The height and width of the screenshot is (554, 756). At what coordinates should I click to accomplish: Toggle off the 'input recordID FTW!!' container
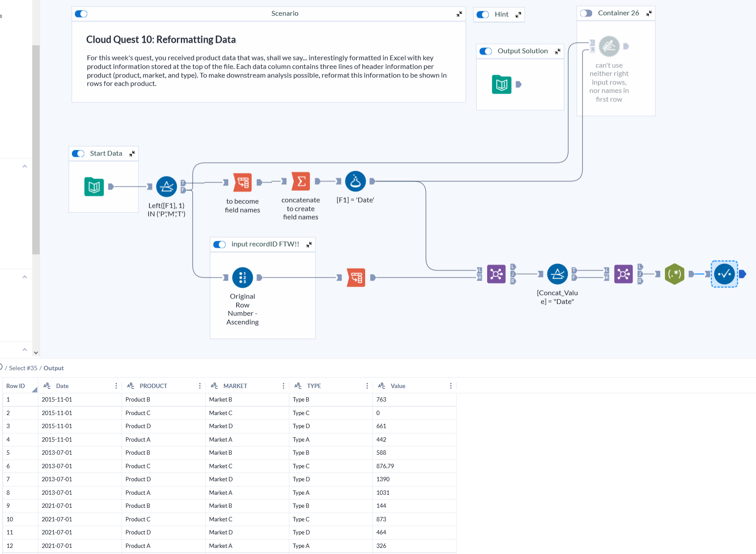point(219,244)
